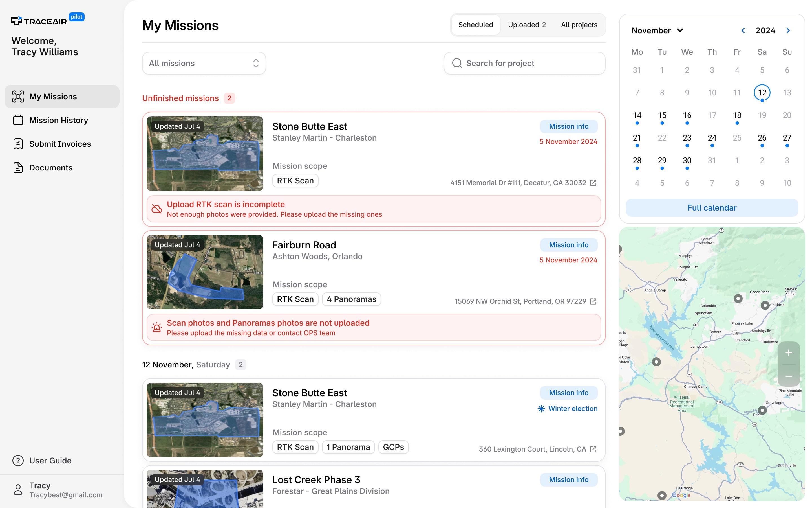
Task: Click the Lost Creek Phase 3 title
Action: [x=316, y=480]
